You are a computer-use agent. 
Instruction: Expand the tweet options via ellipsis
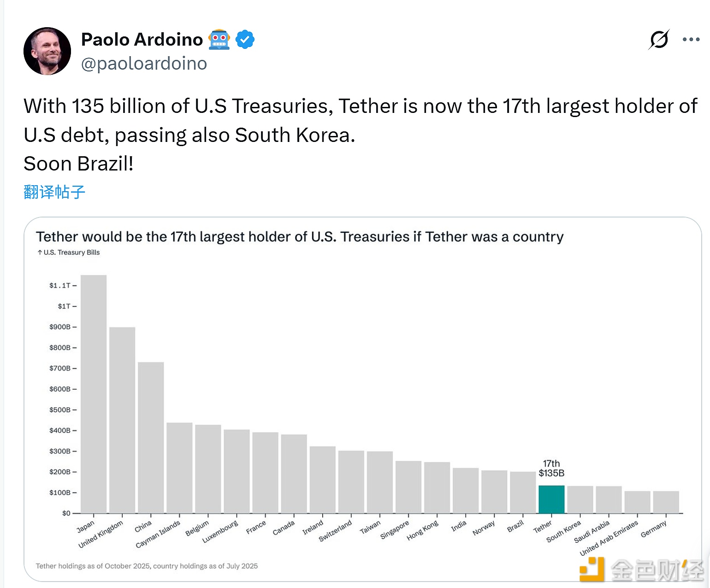[690, 40]
